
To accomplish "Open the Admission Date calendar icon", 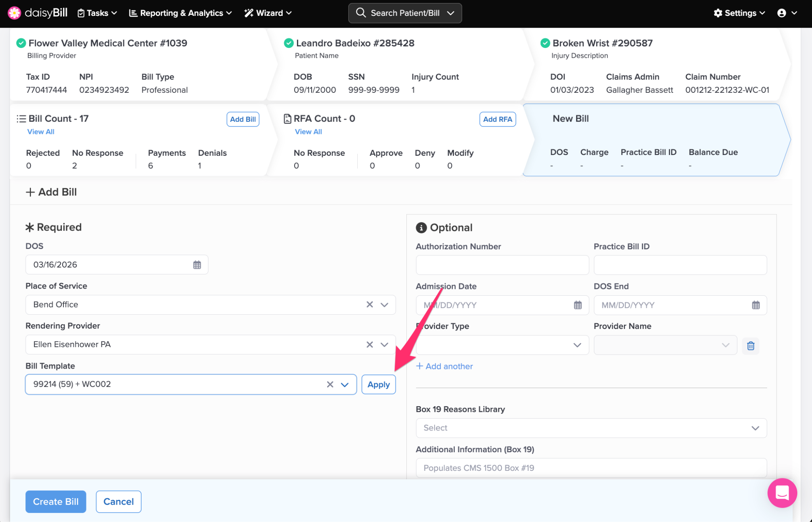I will 578,305.
